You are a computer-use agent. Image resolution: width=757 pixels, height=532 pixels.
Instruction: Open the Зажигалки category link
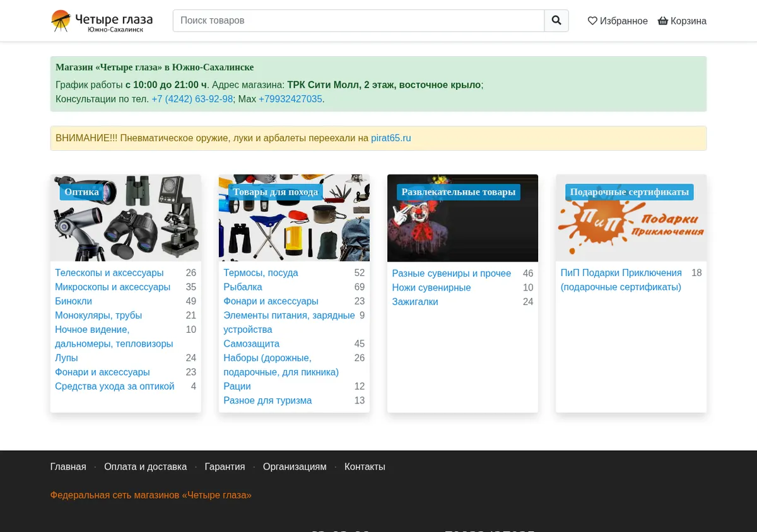(415, 302)
